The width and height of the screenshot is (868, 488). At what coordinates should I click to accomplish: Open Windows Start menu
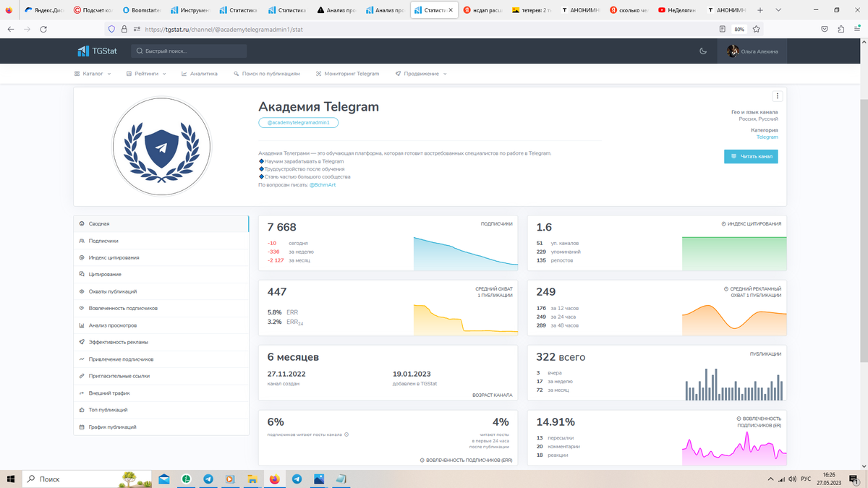(x=10, y=479)
